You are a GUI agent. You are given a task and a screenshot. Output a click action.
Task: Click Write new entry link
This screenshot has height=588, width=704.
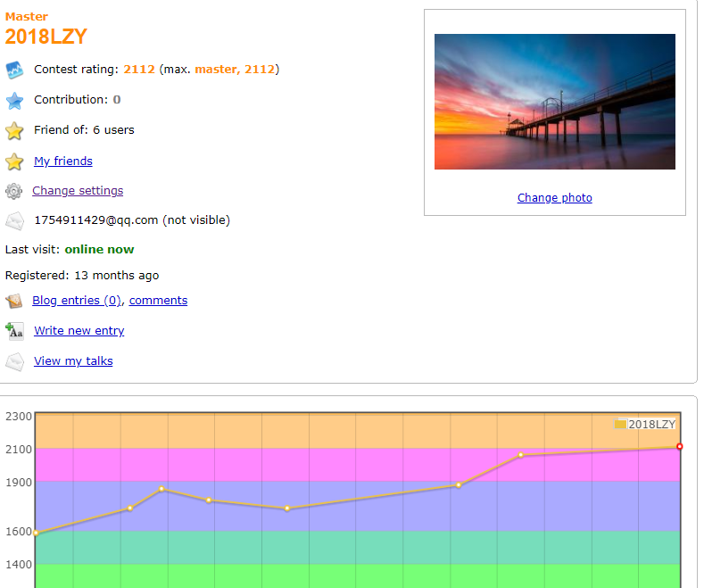[x=79, y=330]
